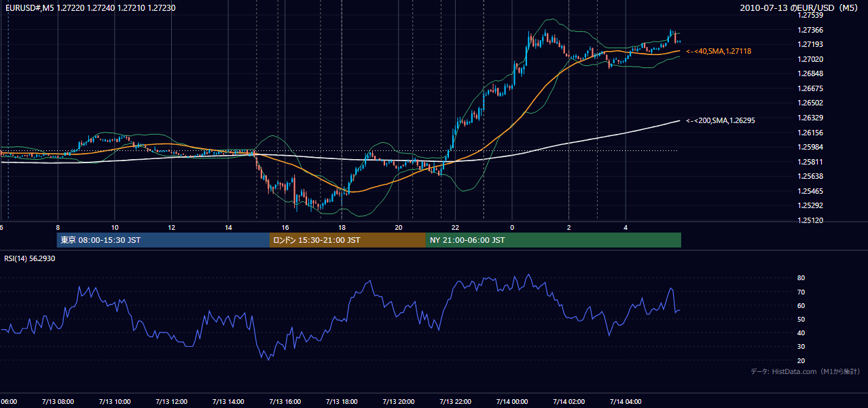Click RSI axis level 40
Image resolution: width=868 pixels, height=408 pixels.
coord(801,333)
